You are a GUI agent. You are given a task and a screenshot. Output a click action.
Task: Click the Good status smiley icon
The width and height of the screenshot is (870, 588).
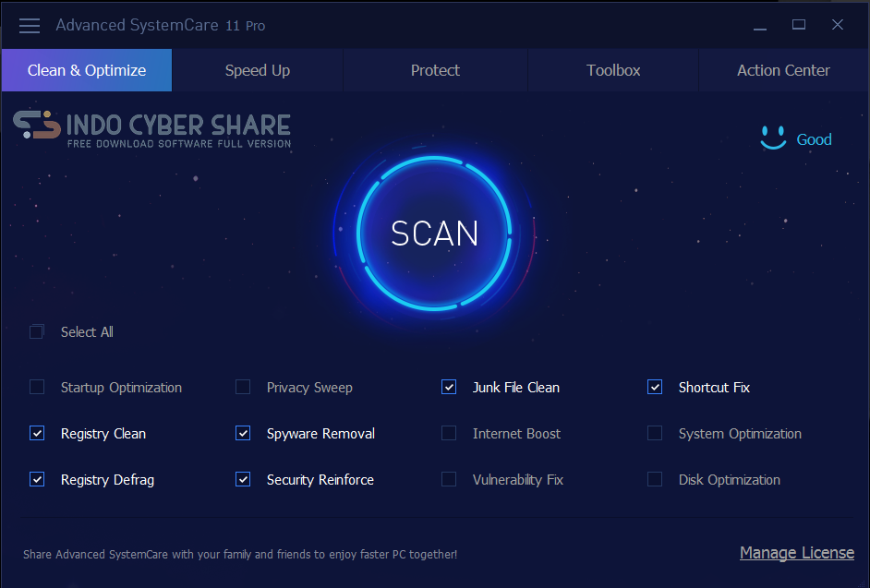tap(773, 138)
